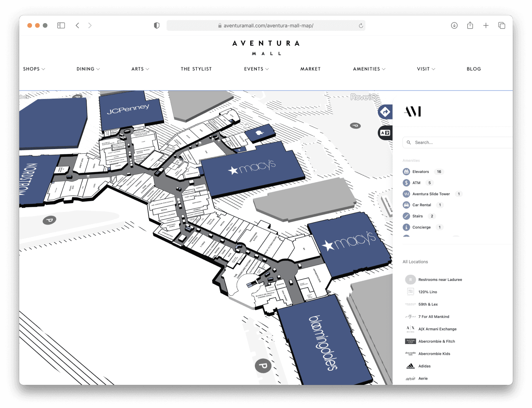The width and height of the screenshot is (532, 408).
Task: Open the Safari share icon
Action: [x=470, y=25]
